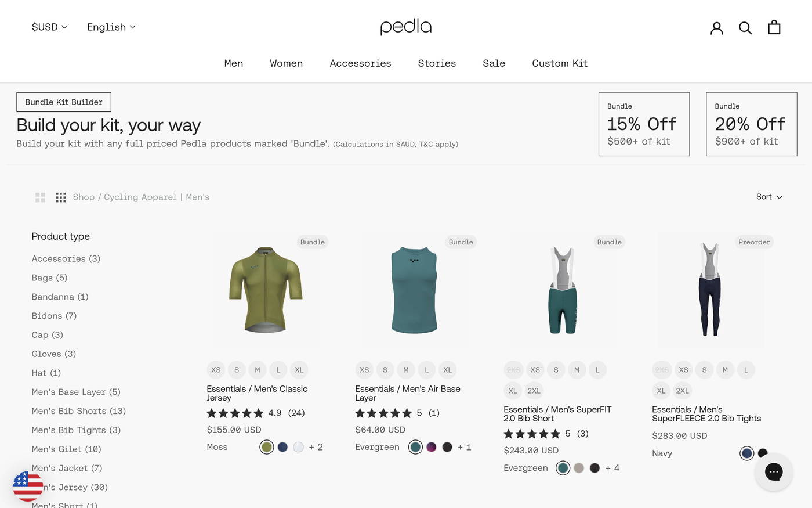The height and width of the screenshot is (508, 812).
Task: Click the Bundle Kit Builder button
Action: coord(64,102)
